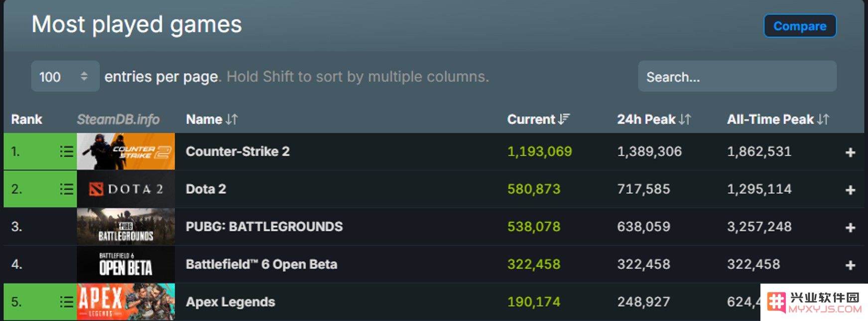868x321 pixels.
Task: Open the Battlefield 6 Open Beta link
Action: tap(261, 264)
